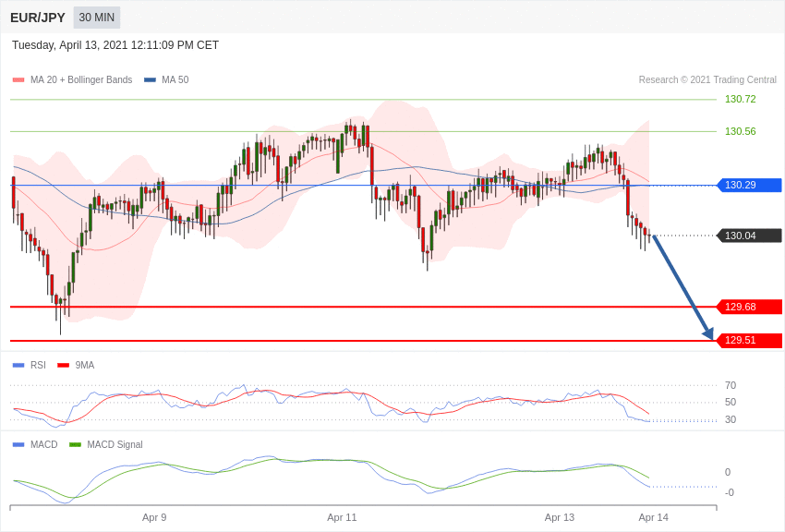This screenshot has width=785, height=532.
Task: Click the RSI legend label
Action: point(38,366)
